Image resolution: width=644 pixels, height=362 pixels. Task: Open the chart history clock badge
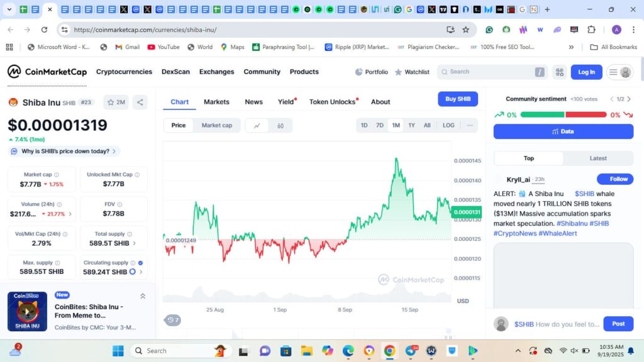click(172, 320)
